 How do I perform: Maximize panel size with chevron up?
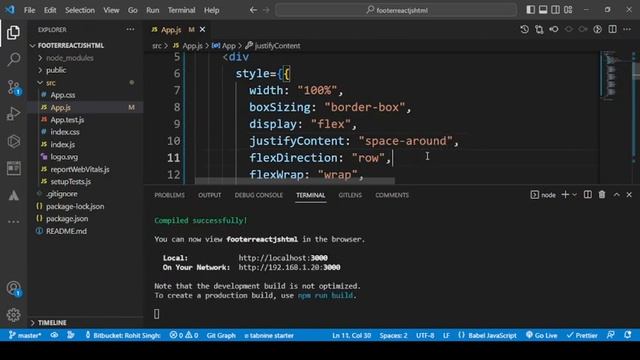617,195
